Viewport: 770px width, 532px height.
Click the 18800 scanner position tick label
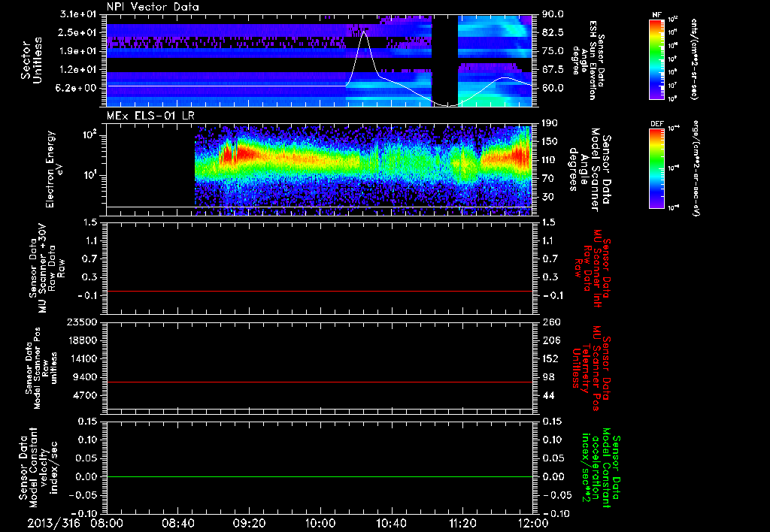coord(83,340)
